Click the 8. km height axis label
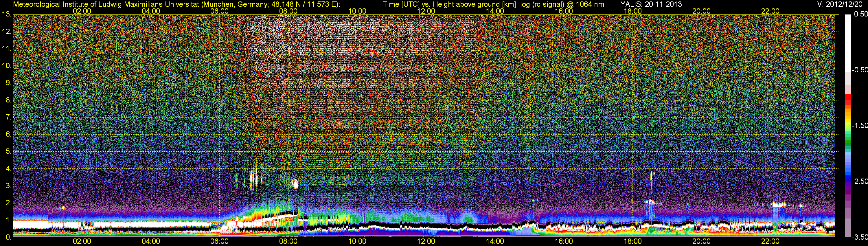868x246 pixels. pyautogui.click(x=8, y=100)
